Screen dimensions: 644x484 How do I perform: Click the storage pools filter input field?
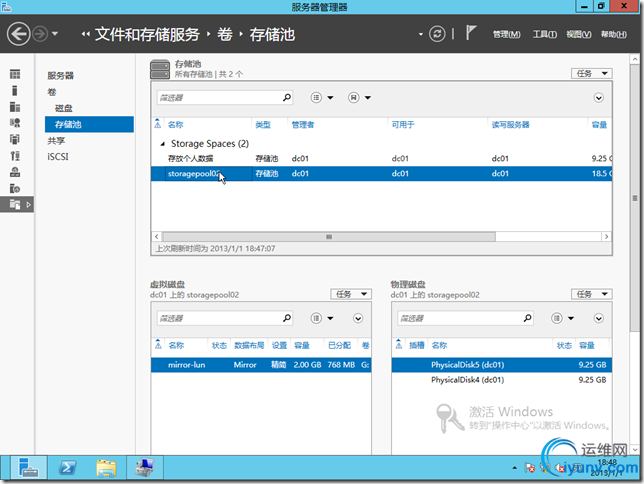(219, 98)
